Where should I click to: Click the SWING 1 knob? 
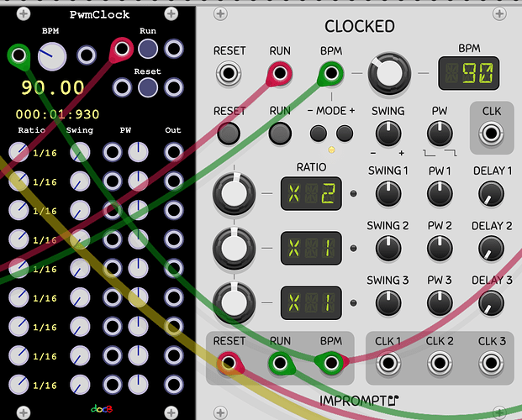388,194
